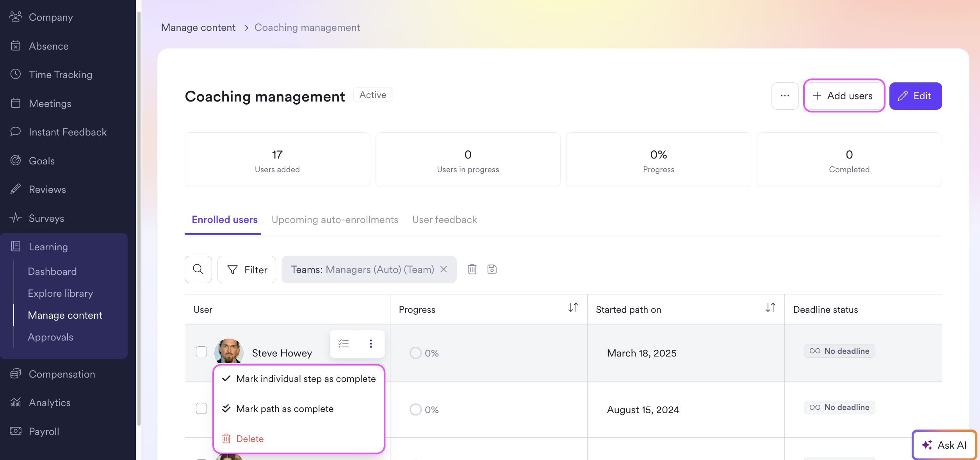
Task: Click the Add users button
Action: [844, 96]
